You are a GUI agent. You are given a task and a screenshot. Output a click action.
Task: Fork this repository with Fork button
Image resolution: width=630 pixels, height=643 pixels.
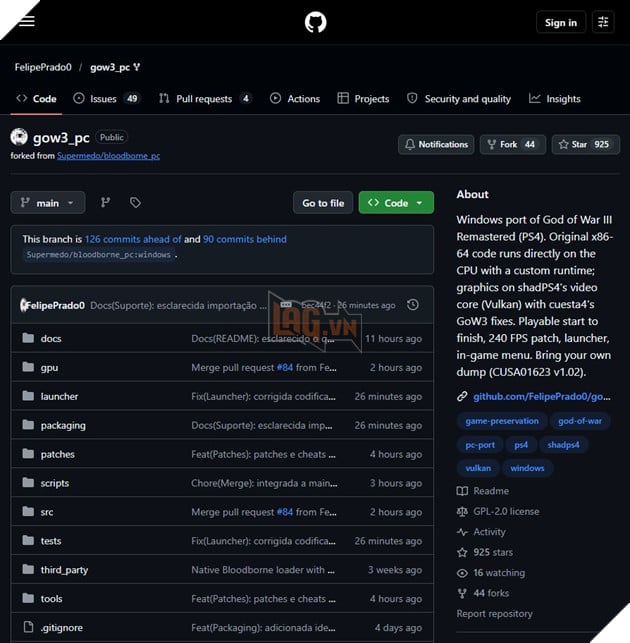coord(513,144)
